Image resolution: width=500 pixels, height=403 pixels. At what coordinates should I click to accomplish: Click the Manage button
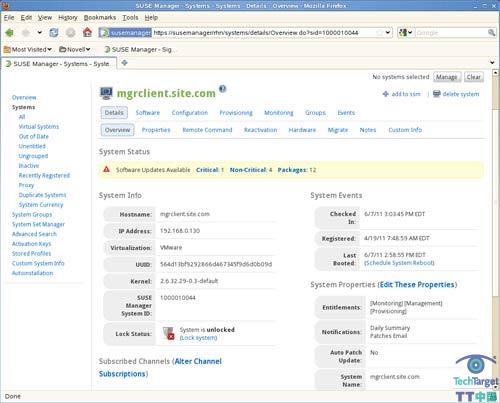(x=447, y=77)
